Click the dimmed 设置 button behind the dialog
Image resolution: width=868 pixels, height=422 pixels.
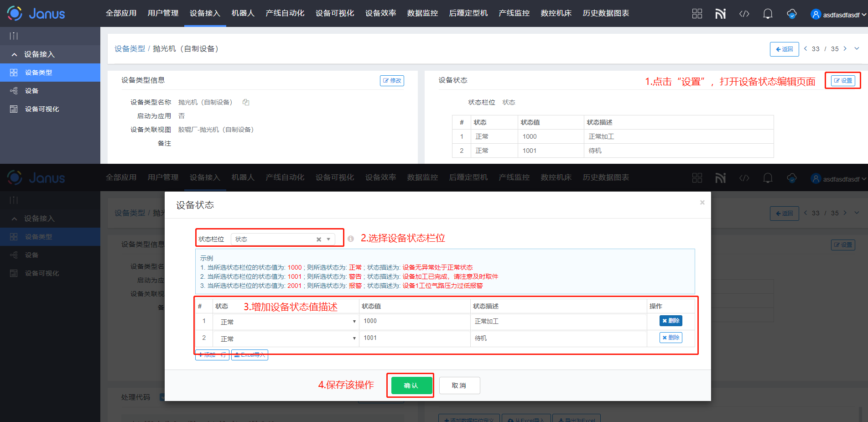[843, 245]
